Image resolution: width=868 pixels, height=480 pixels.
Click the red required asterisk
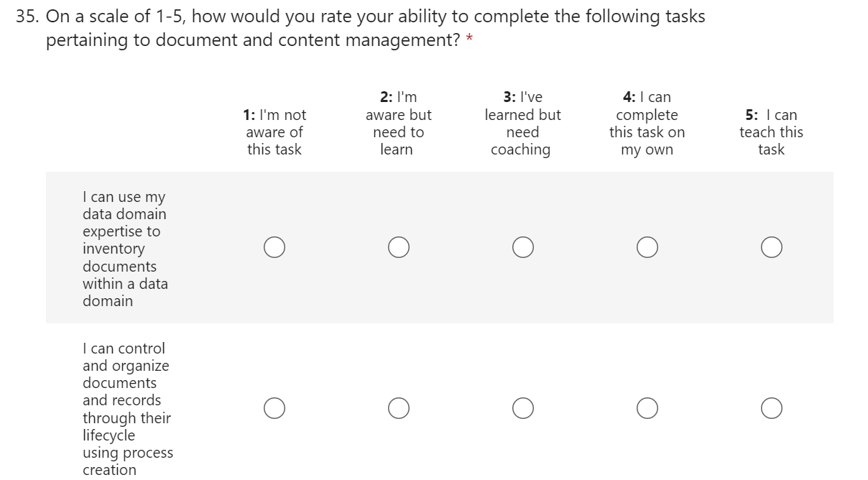[469, 39]
